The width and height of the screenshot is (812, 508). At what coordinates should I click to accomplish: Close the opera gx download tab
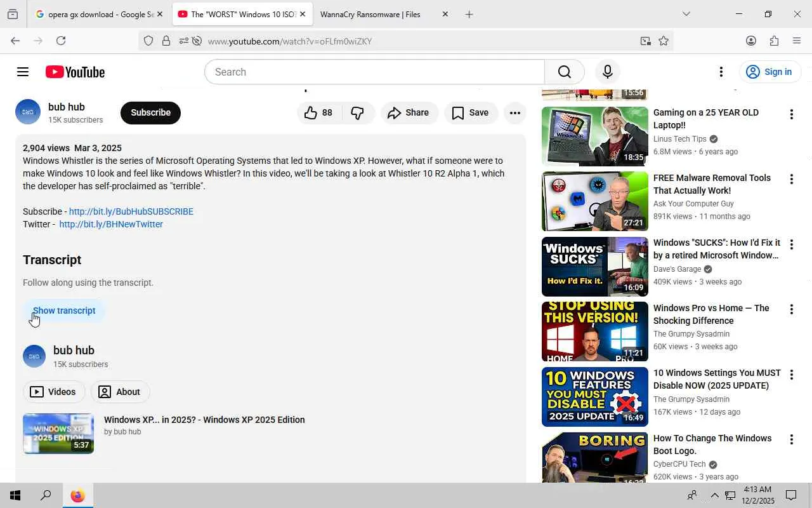point(160,14)
